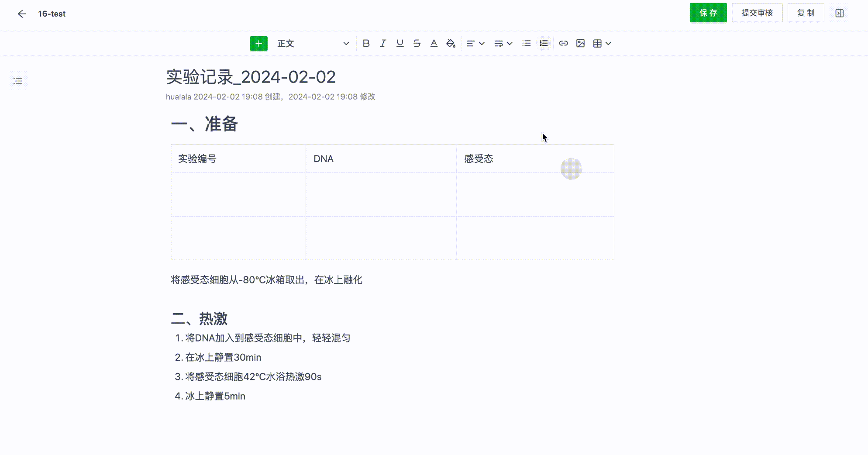
Task: Toggle the right side panel icon
Action: (x=839, y=13)
